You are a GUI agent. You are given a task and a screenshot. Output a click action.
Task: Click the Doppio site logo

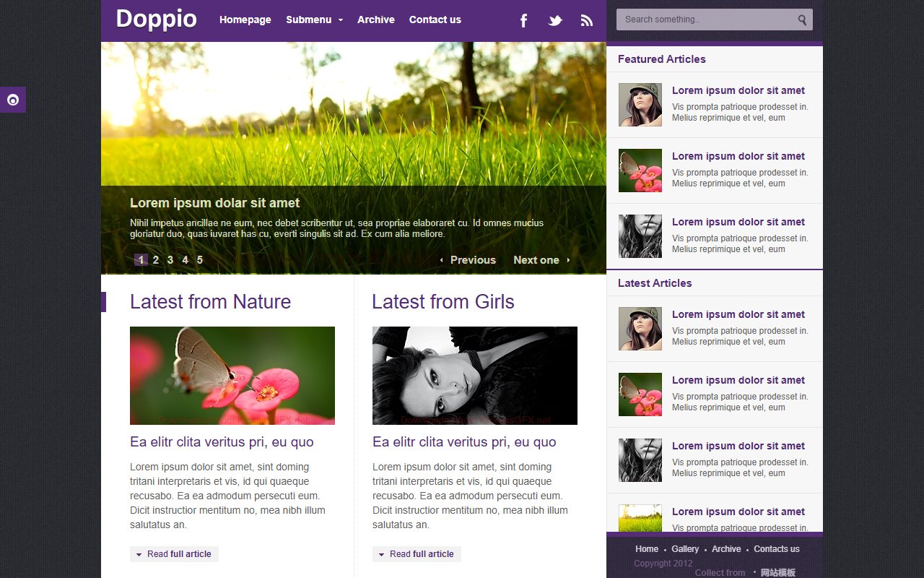point(156,19)
